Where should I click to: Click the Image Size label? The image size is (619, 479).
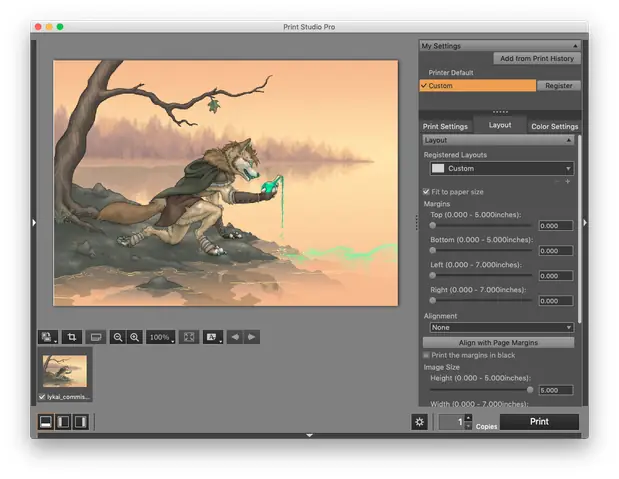coord(441,367)
